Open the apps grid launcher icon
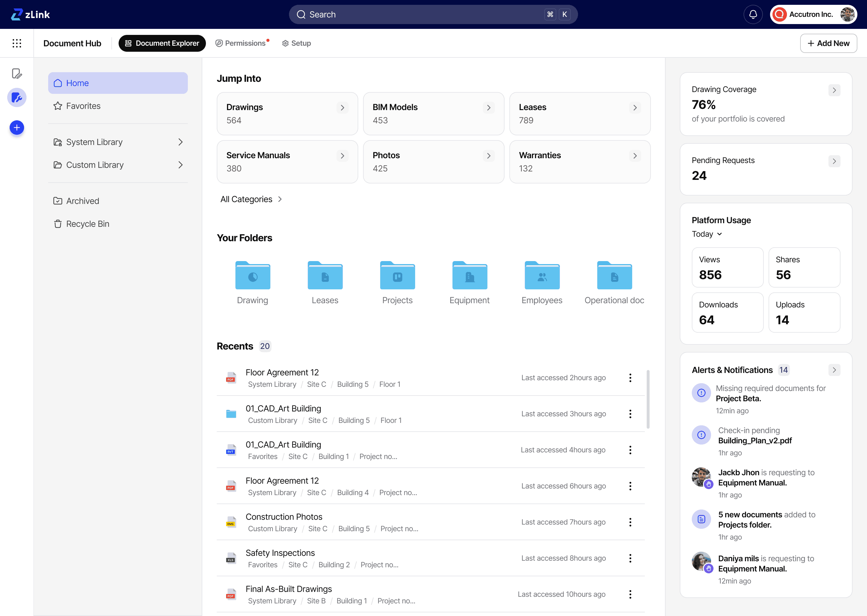Viewport: 867px width, 616px height. (x=17, y=43)
